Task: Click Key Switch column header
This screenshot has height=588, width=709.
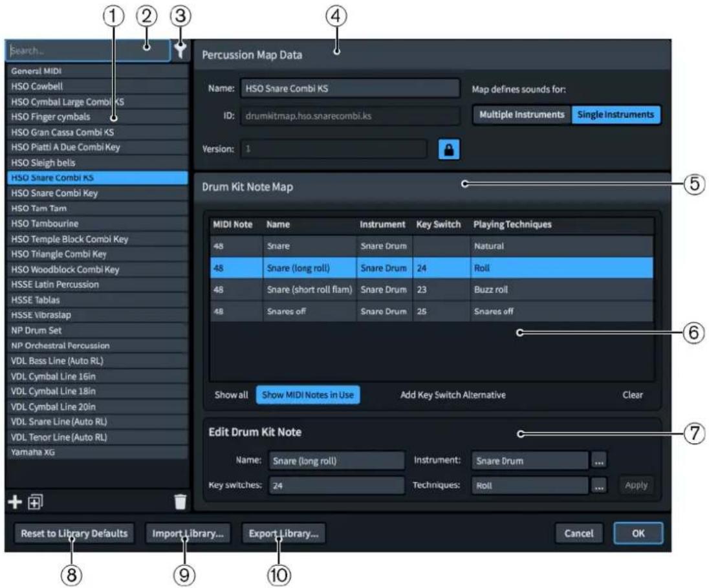Action: pyautogui.click(x=438, y=224)
